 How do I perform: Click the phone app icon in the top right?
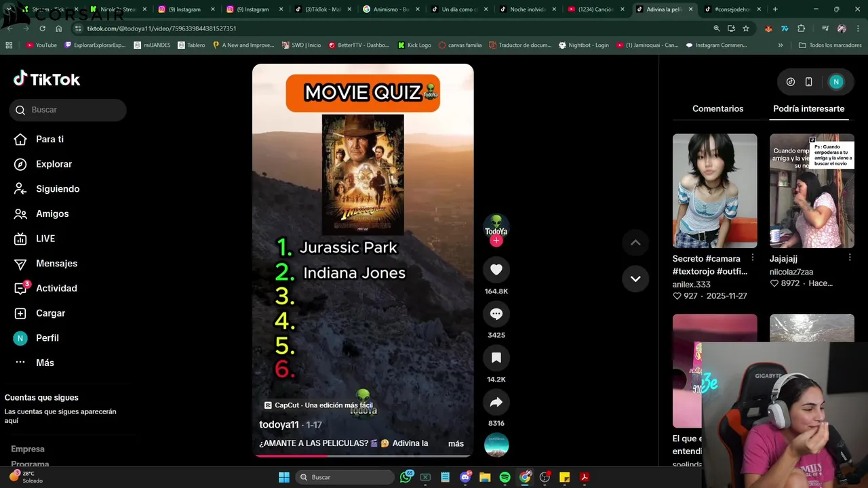point(808,82)
